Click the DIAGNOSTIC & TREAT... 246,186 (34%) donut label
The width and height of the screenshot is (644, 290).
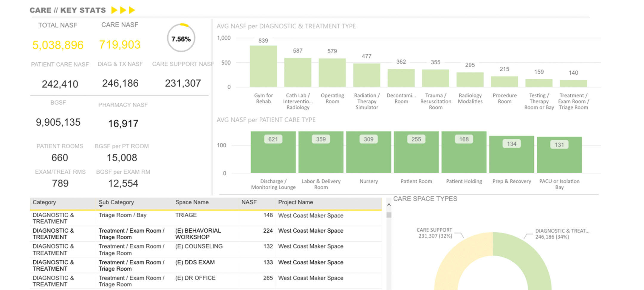(562, 234)
